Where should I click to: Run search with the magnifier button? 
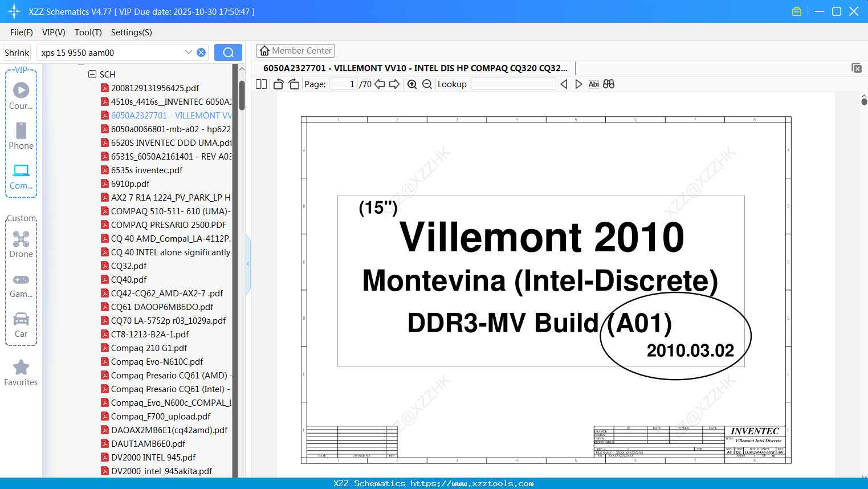(228, 52)
